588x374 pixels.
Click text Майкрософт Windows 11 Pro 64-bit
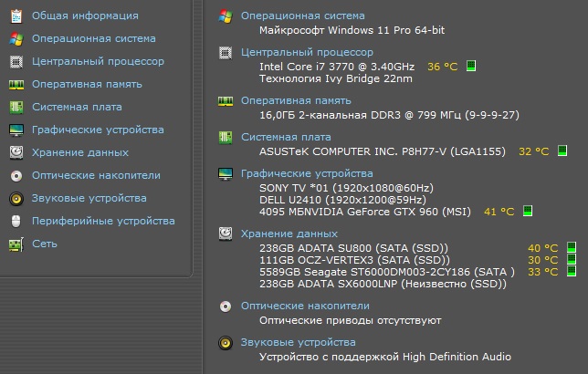(352, 30)
